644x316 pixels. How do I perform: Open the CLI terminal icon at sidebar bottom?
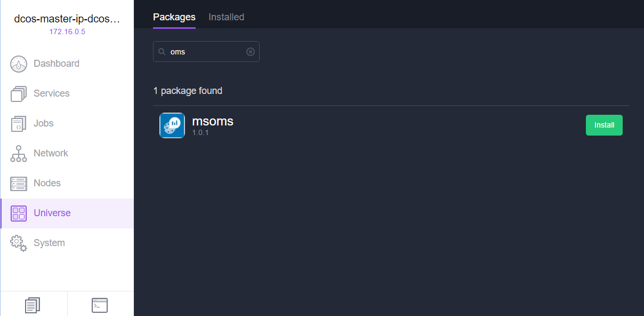[x=100, y=305]
